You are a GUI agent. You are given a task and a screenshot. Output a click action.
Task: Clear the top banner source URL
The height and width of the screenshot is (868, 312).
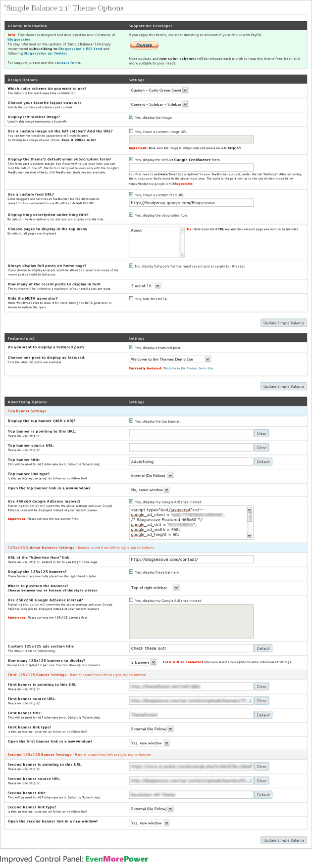261,448
